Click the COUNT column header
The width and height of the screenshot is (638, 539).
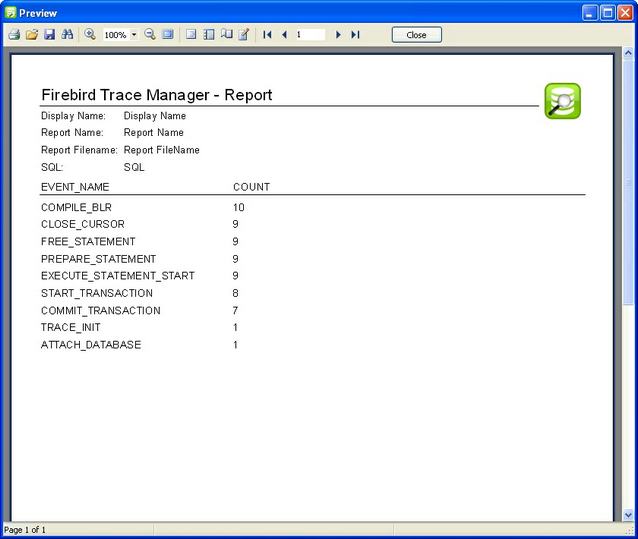pos(251,187)
